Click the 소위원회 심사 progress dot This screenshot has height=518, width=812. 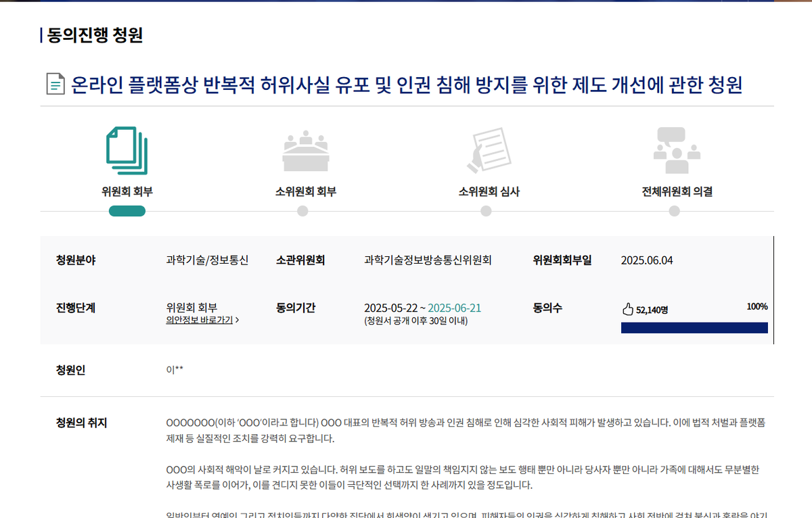pos(486,211)
